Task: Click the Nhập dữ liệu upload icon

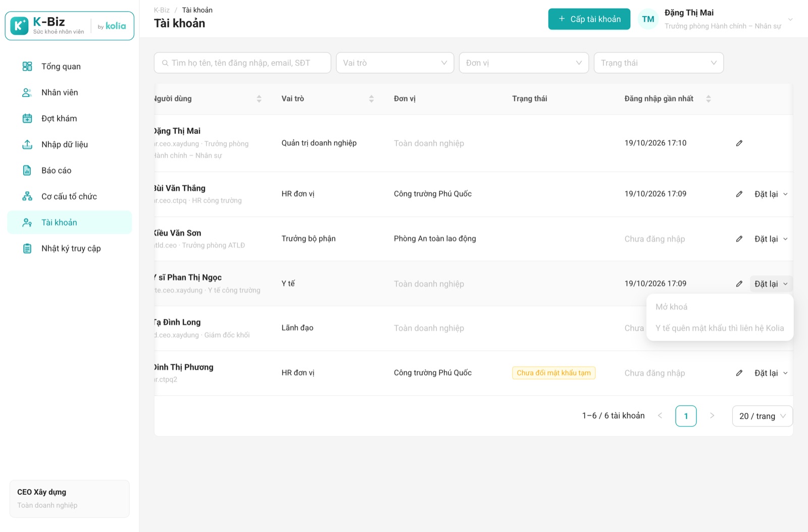Action: click(27, 144)
